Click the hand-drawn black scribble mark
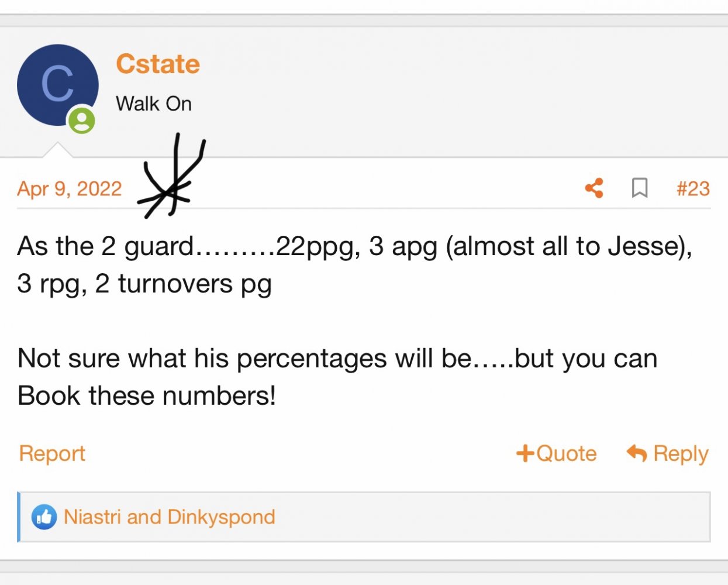 point(171,178)
